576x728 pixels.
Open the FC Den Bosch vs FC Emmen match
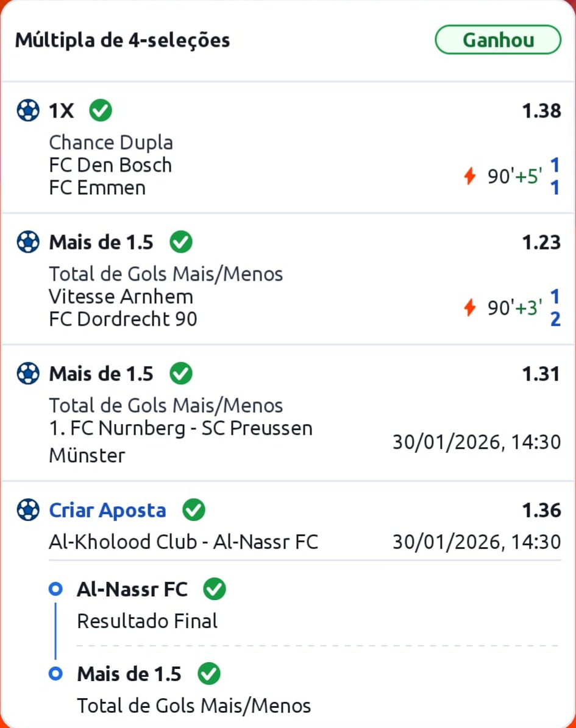click(110, 176)
